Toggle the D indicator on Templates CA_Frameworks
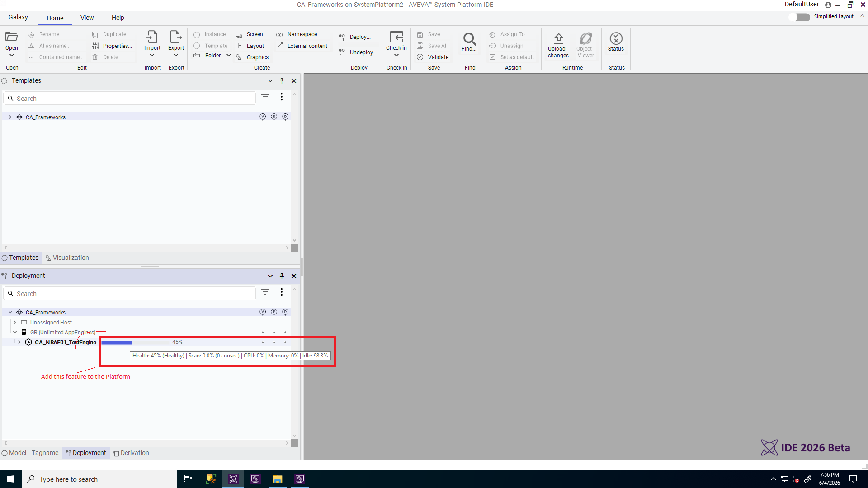 tap(285, 117)
